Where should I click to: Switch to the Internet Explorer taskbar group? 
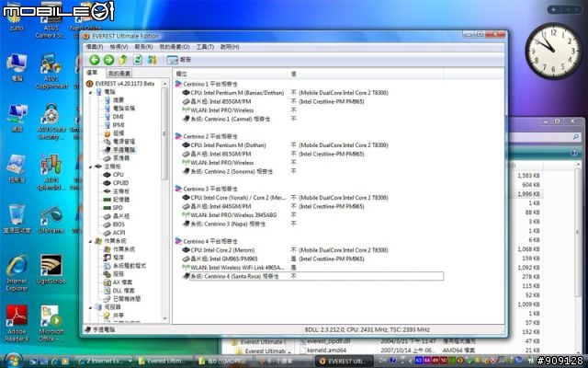click(104, 361)
